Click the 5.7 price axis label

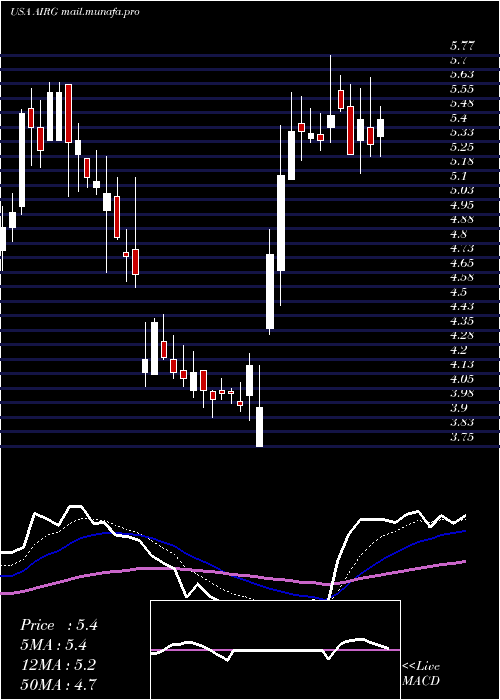(459, 60)
